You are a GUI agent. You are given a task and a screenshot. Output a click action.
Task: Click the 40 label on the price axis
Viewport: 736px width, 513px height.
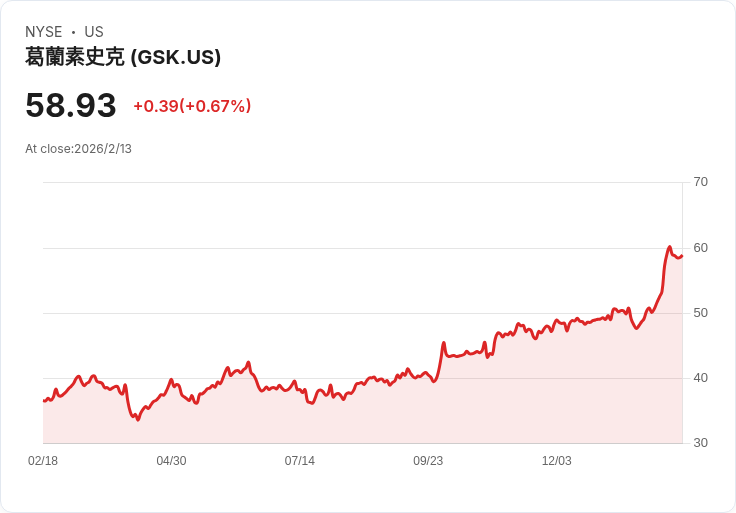point(701,378)
